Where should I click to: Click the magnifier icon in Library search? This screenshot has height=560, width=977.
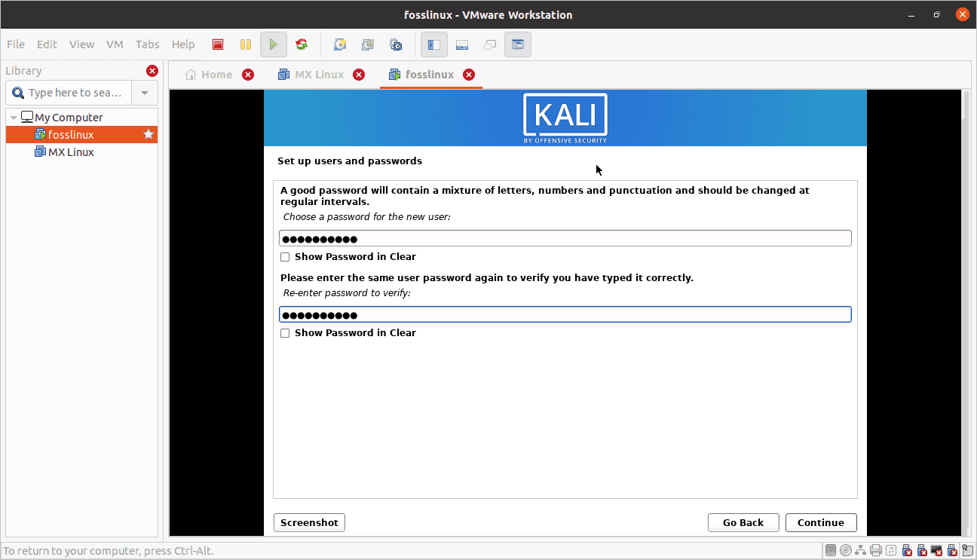[x=19, y=93]
